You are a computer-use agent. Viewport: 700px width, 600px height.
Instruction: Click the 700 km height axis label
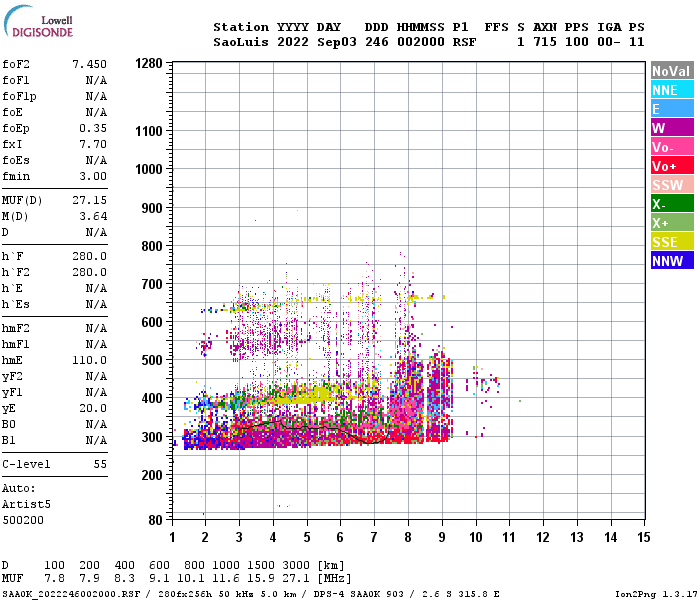point(152,284)
